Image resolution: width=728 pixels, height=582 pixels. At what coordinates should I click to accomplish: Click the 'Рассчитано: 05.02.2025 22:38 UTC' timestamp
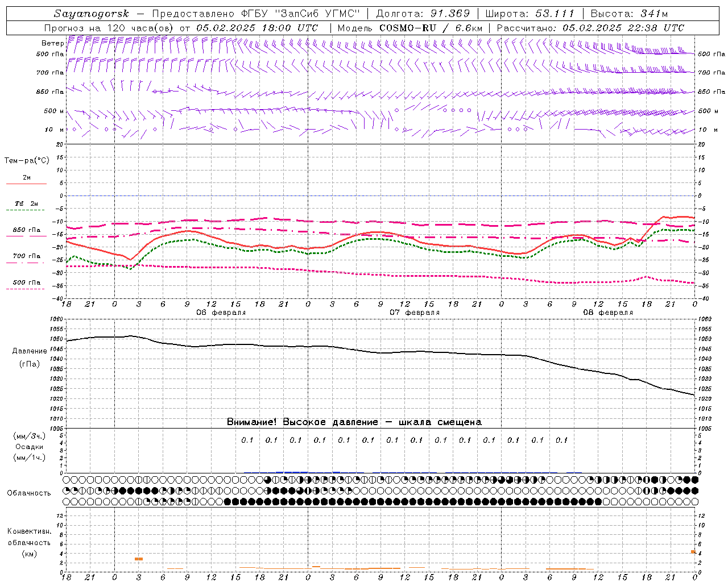(x=590, y=28)
